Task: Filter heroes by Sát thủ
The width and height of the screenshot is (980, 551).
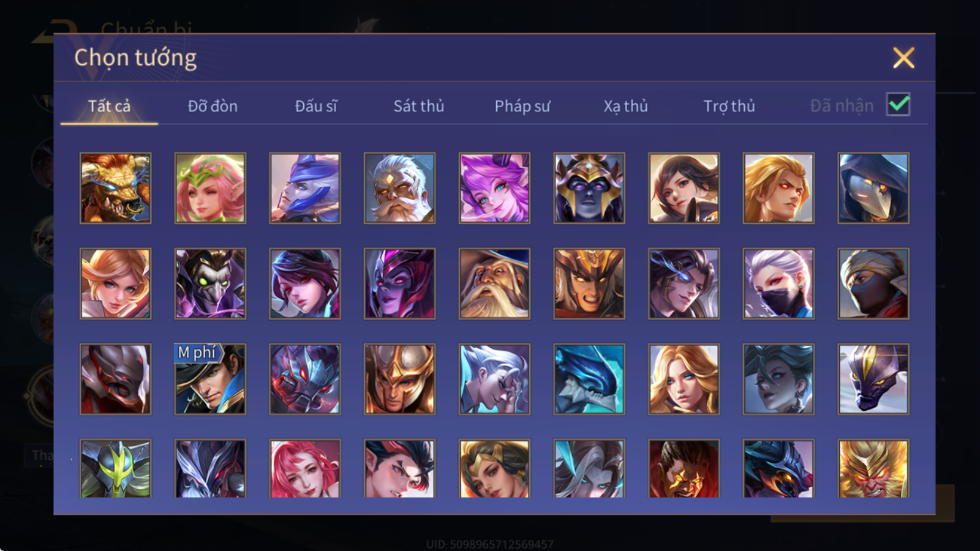Action: tap(419, 106)
